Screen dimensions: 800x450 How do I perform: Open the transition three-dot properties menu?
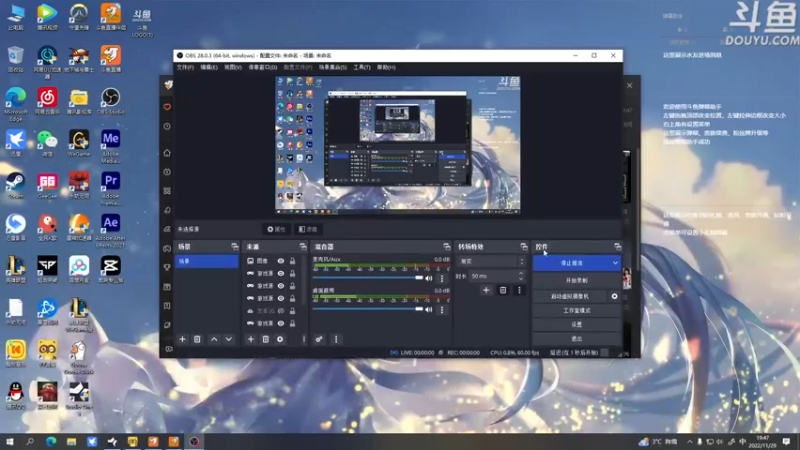coord(519,290)
